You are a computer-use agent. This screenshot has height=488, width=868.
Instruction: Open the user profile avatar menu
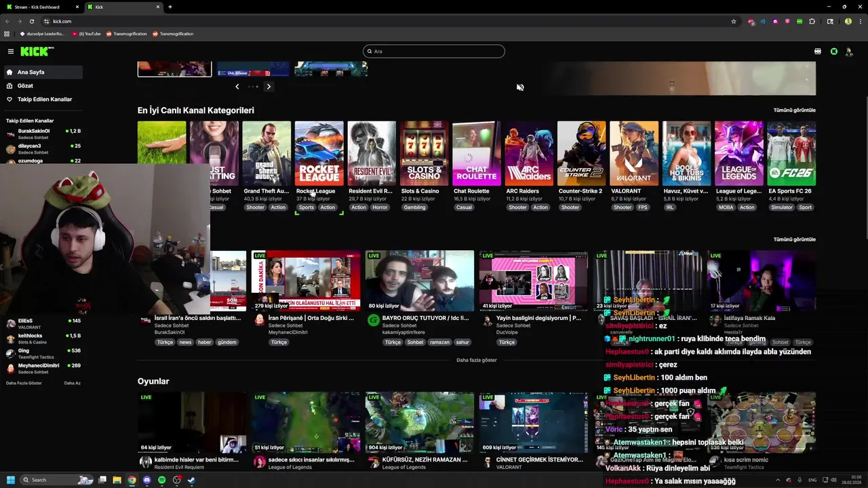pyautogui.click(x=849, y=52)
